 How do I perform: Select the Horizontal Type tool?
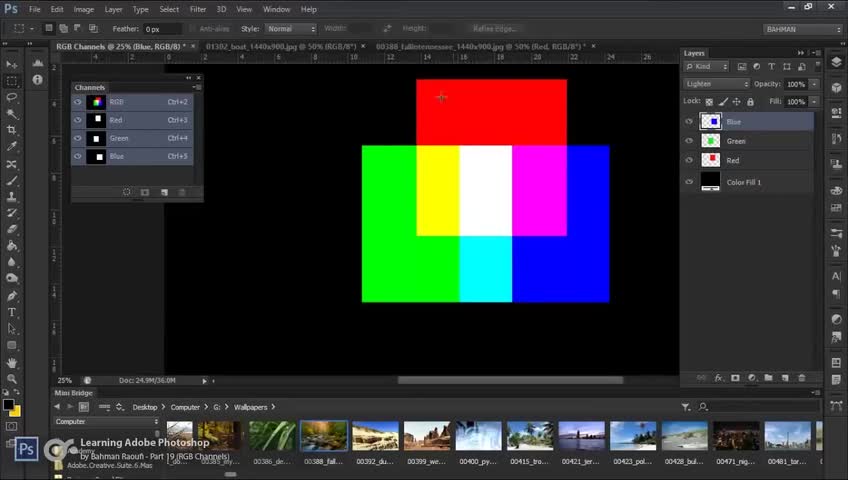pyautogui.click(x=11, y=312)
